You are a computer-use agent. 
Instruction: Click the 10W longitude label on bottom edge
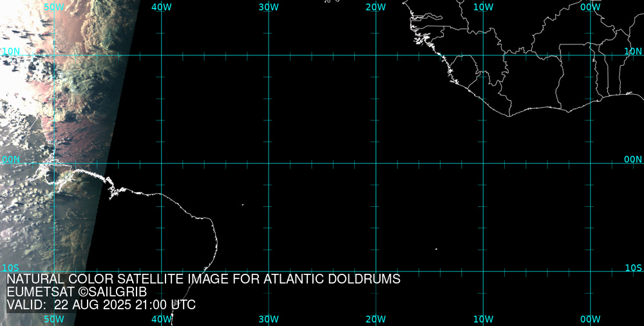click(484, 319)
